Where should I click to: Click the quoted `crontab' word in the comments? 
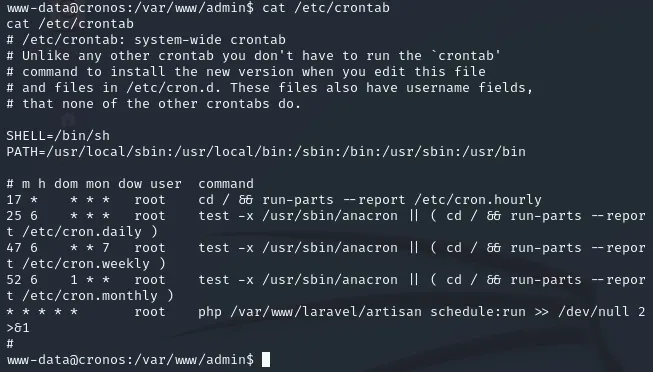pos(466,56)
